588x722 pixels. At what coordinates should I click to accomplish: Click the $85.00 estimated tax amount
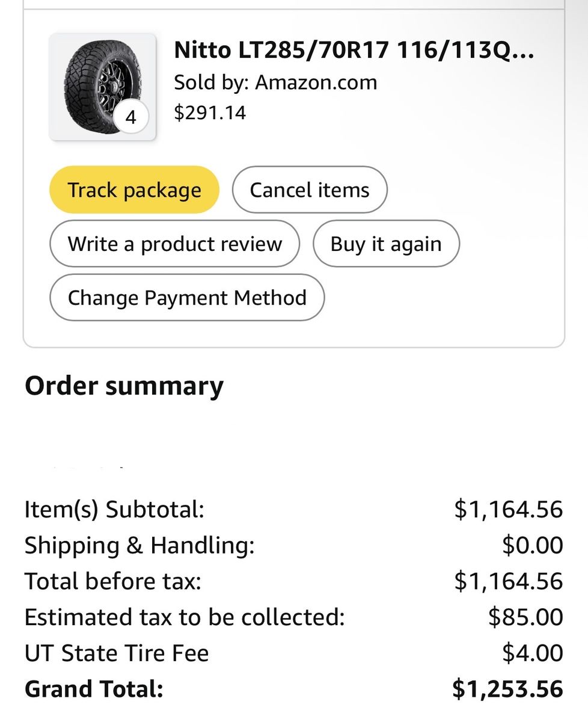pos(525,617)
